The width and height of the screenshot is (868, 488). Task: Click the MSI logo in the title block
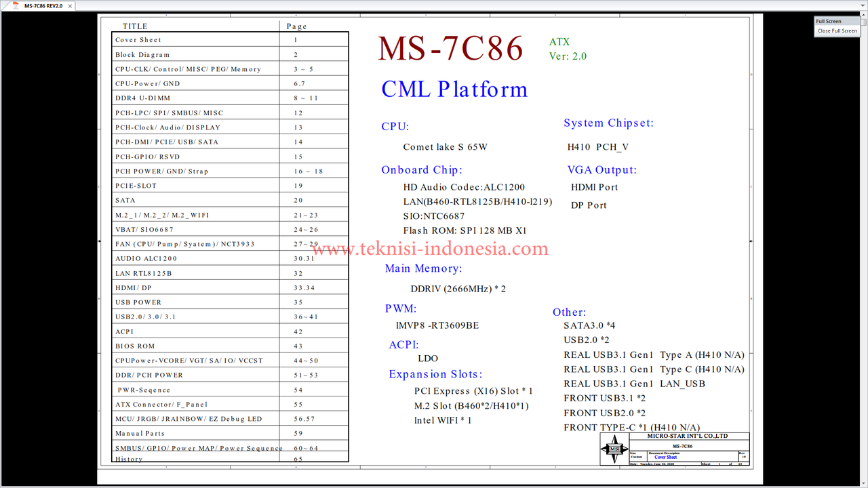pos(614,449)
